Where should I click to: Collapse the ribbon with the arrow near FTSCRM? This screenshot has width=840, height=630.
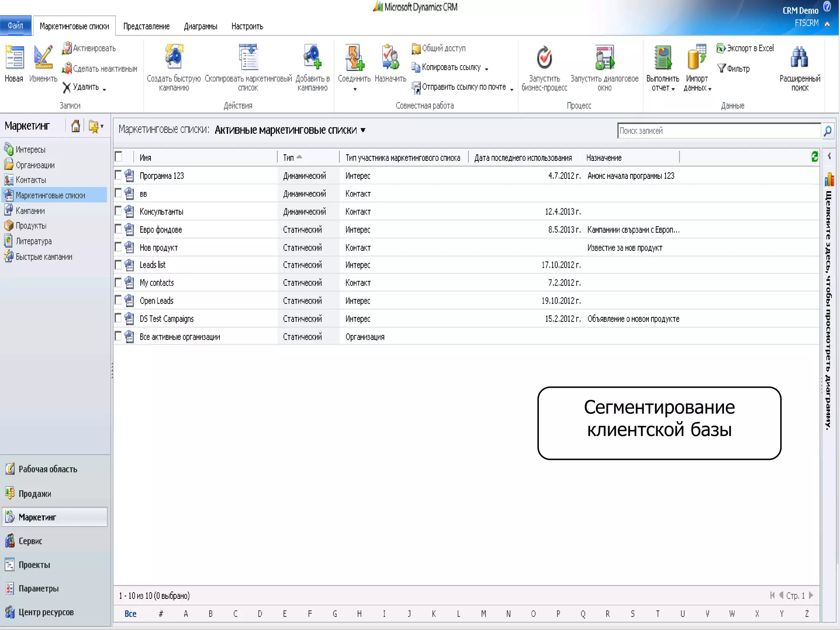(x=827, y=24)
